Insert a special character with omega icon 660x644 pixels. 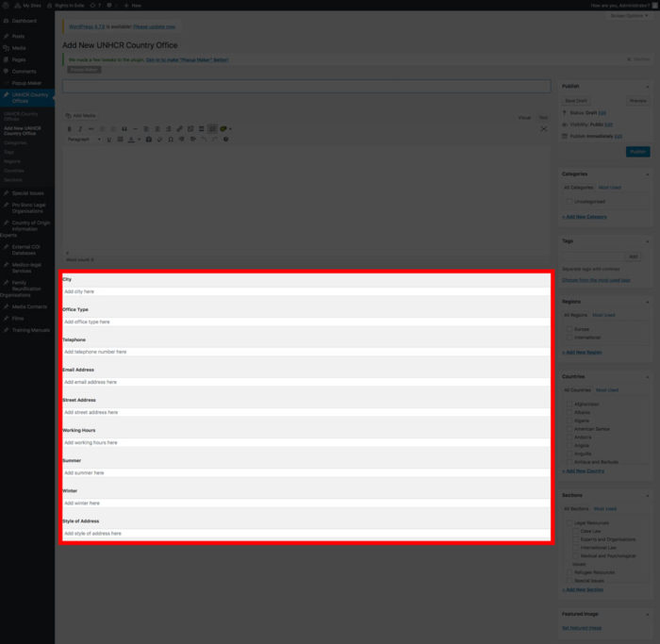pyautogui.click(x=171, y=140)
